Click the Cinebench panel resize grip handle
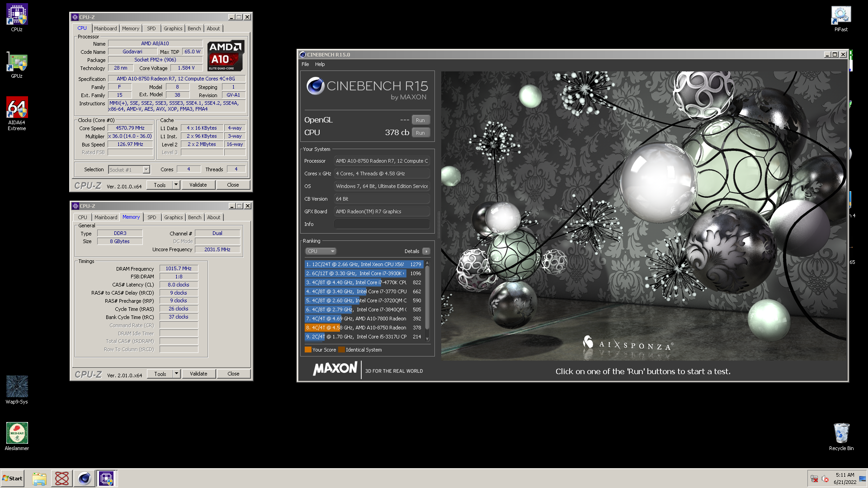868x488 pixels. point(438,224)
